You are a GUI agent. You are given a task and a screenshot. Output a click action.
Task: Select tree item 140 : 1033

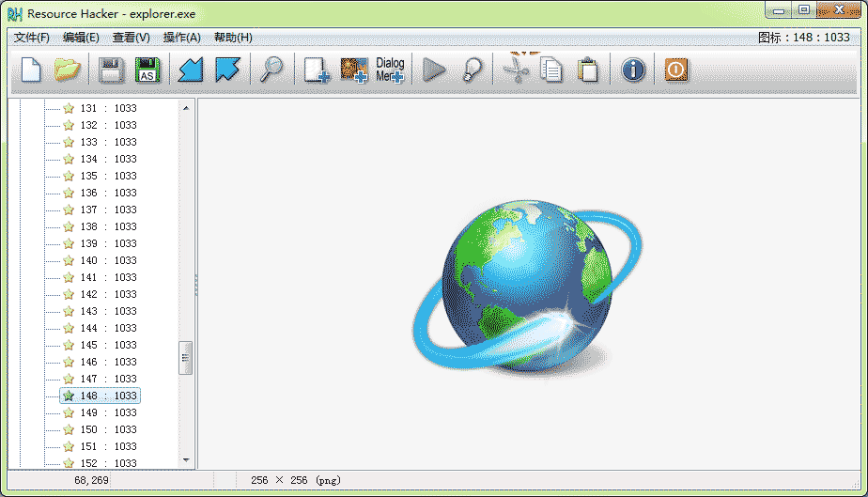pyautogui.click(x=108, y=260)
